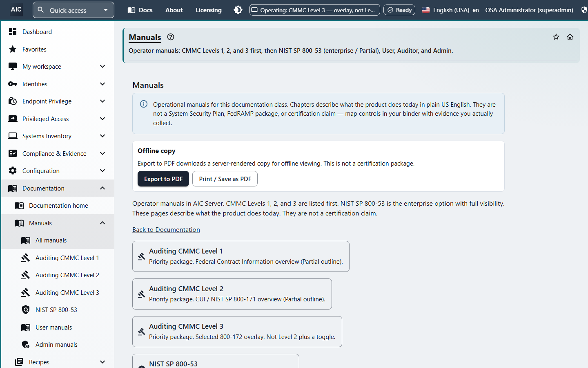Screen dimensions: 588x368
Task: Expand Endpoint Privilege menu
Action: 58,101
